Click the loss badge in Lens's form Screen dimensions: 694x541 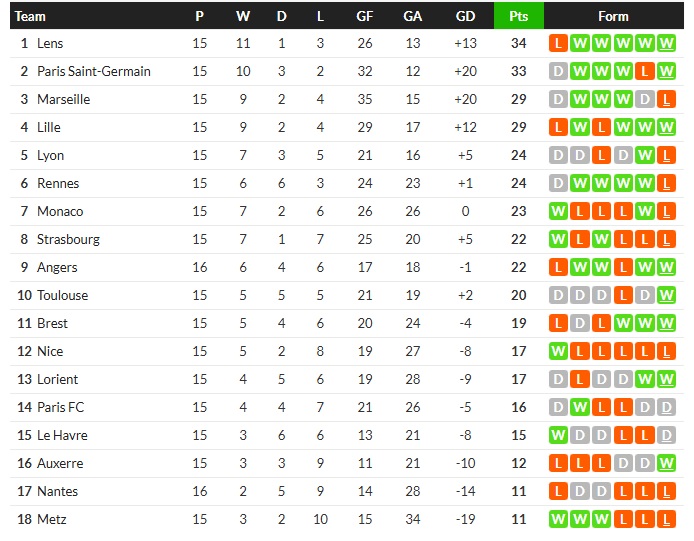tap(558, 43)
